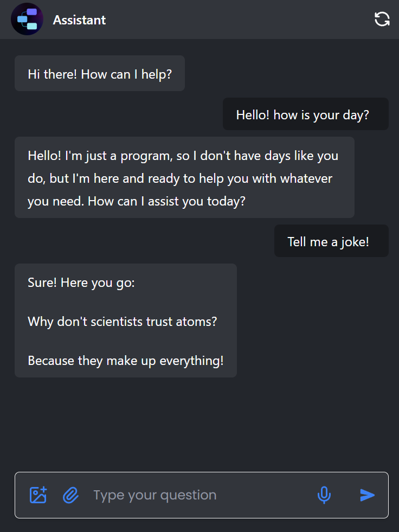
Task: Click the Tell me a joke message
Action: (x=331, y=241)
